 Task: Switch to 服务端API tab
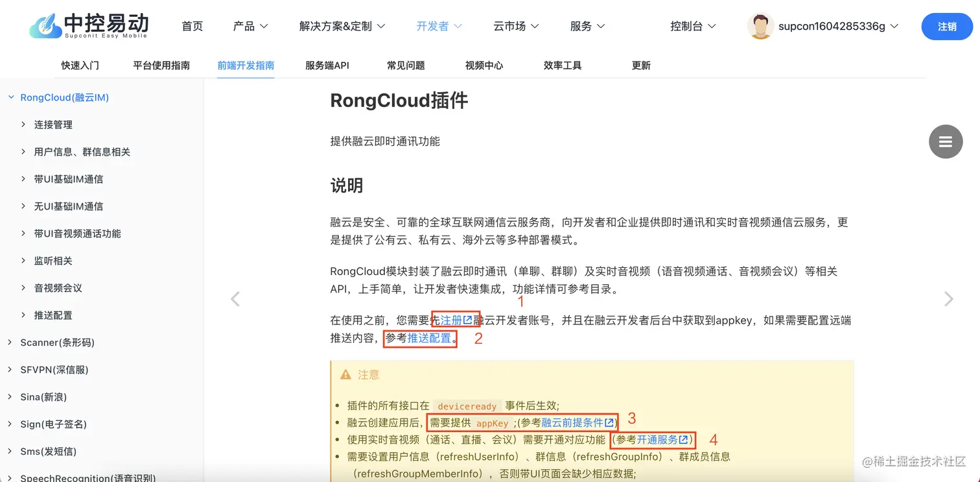(x=327, y=66)
